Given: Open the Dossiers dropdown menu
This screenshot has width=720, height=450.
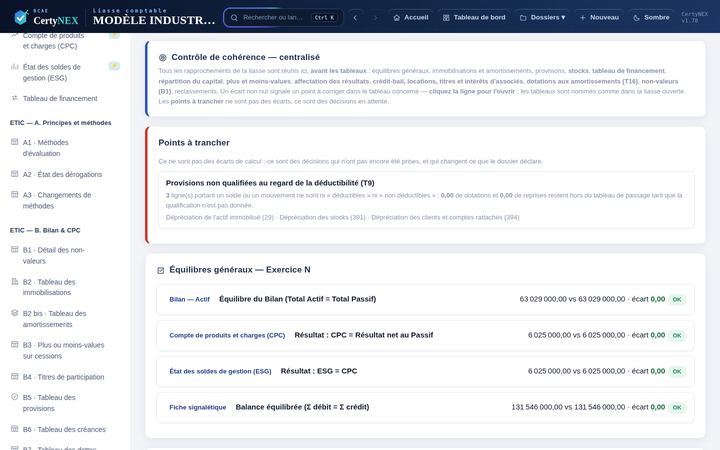Looking at the screenshot, I should click(542, 17).
